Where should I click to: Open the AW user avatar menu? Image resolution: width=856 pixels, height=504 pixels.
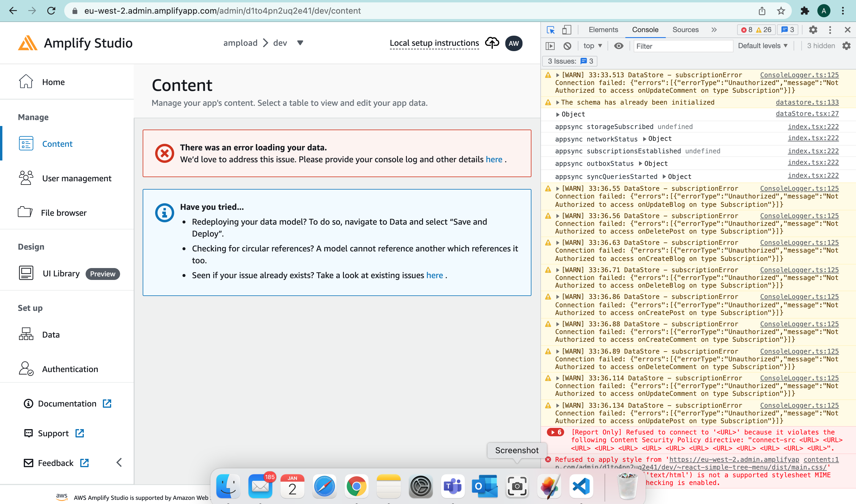pyautogui.click(x=514, y=43)
